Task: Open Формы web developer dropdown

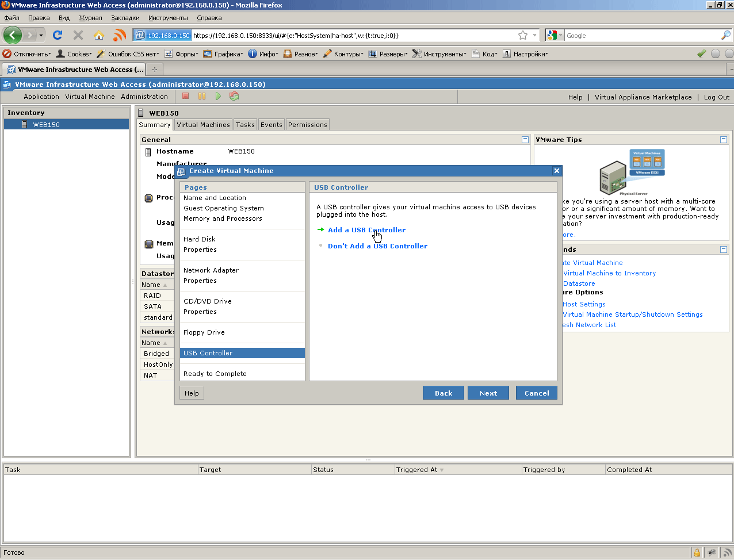Action: click(x=181, y=54)
